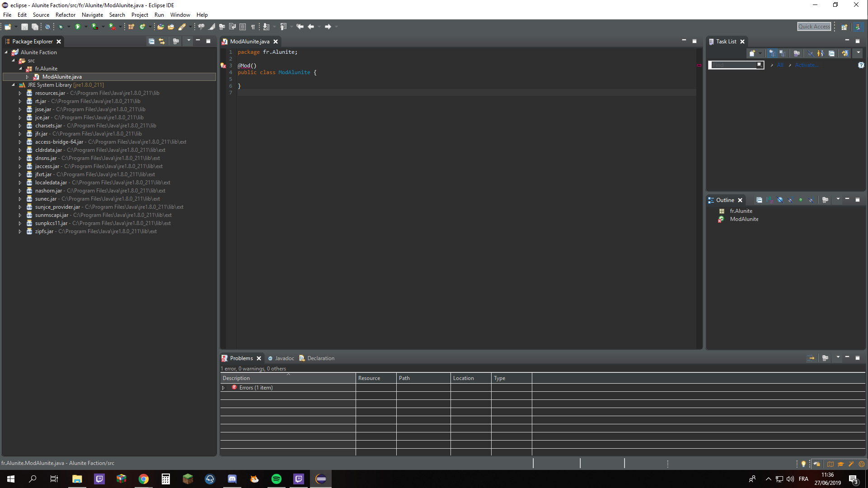Click the Quick Access field

[814, 27]
